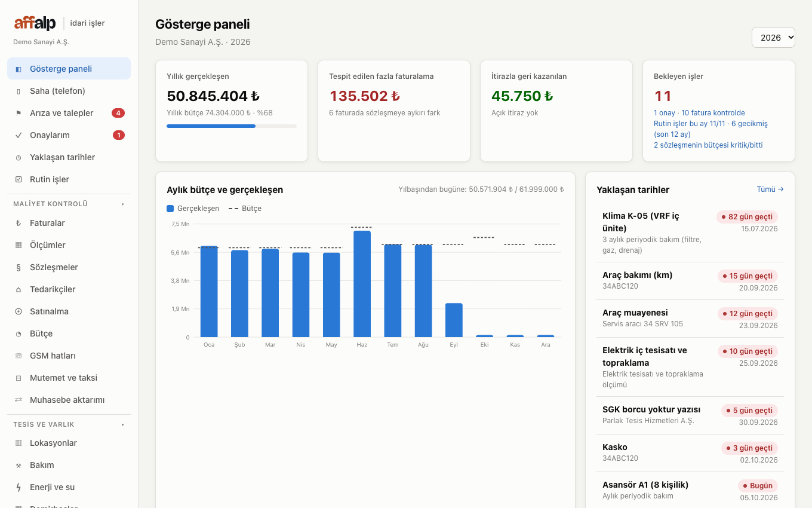Open the Araç muayenesi entry
812x508 pixels.
(690, 319)
